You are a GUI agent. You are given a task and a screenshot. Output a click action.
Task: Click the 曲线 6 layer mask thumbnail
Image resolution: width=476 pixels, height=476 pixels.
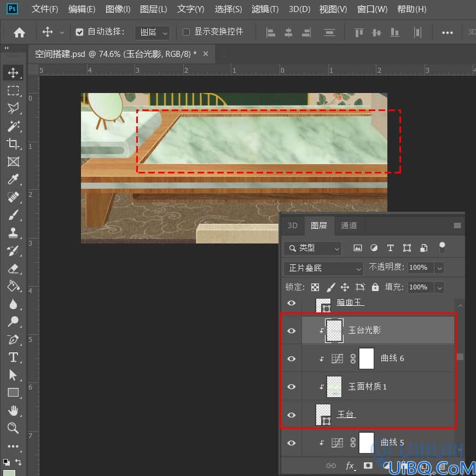(x=367, y=358)
